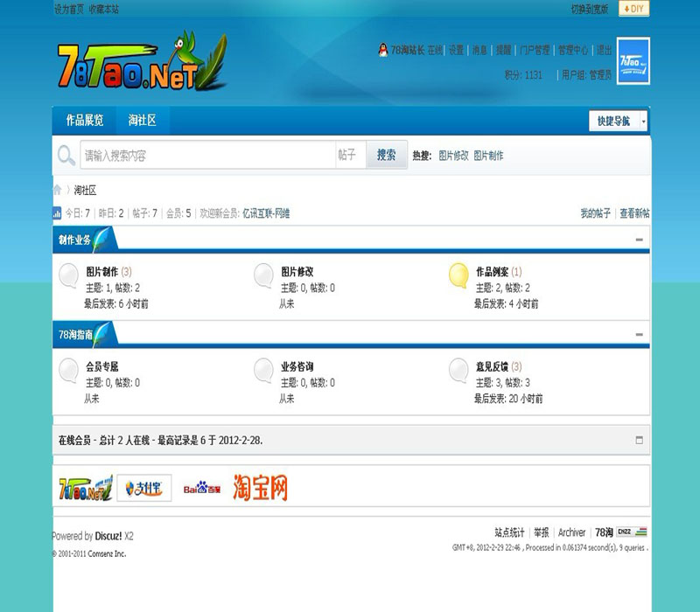Click 收藏本站 at the top
The width and height of the screenshot is (700, 612).
pyautogui.click(x=103, y=9)
